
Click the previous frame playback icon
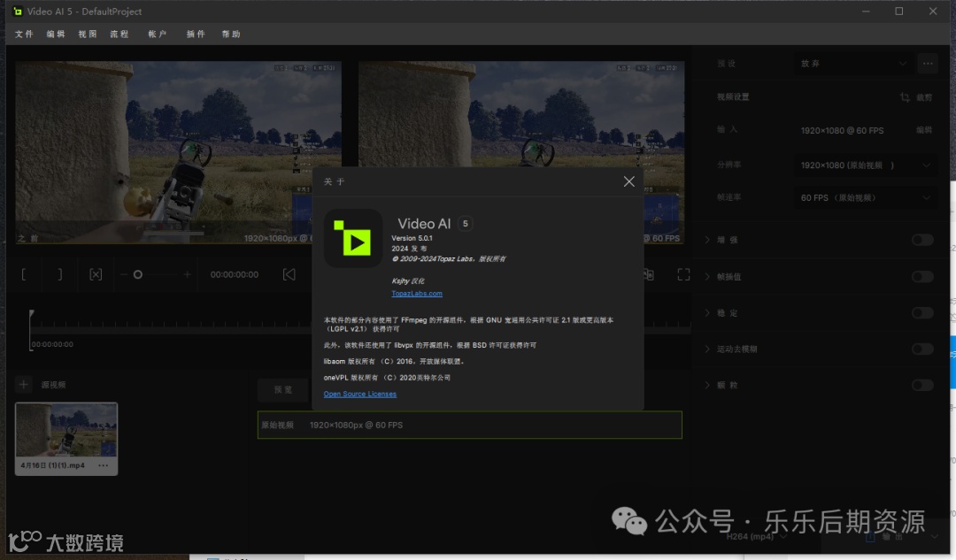pyautogui.click(x=289, y=275)
